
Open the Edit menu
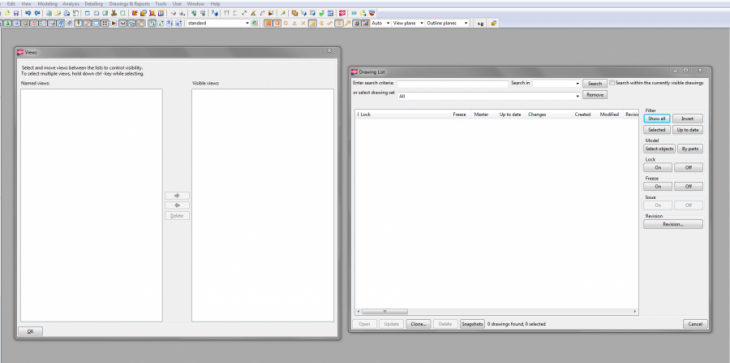pos(11,4)
